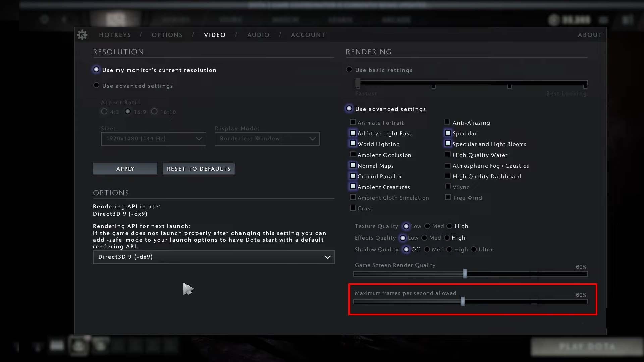
Task: Set Effects Quality to High
Action: (447, 238)
